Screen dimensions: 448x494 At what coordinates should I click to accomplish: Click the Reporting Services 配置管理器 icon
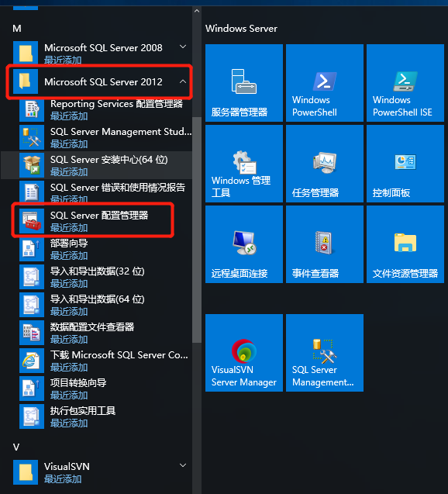click(32, 109)
